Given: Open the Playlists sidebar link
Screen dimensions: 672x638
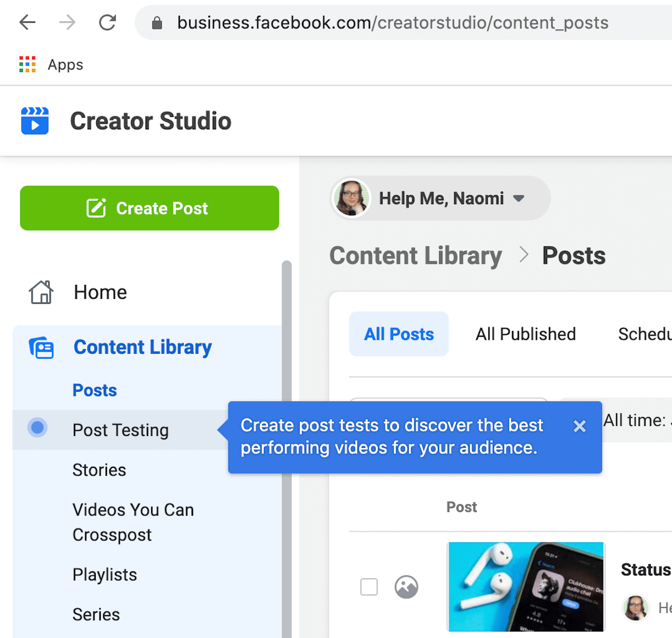Looking at the screenshot, I should point(105,574).
